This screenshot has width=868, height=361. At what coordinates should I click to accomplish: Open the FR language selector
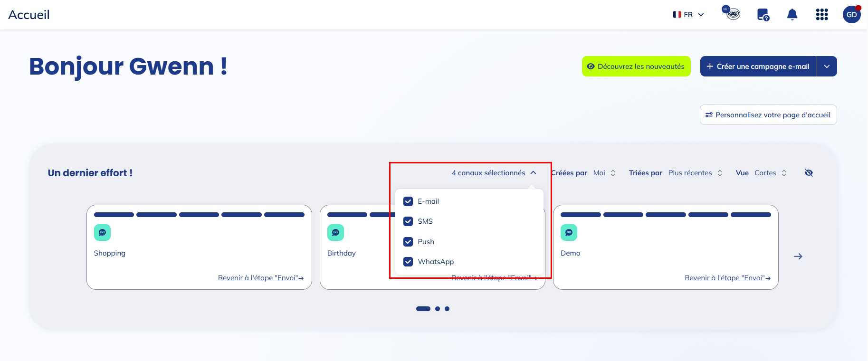(688, 15)
